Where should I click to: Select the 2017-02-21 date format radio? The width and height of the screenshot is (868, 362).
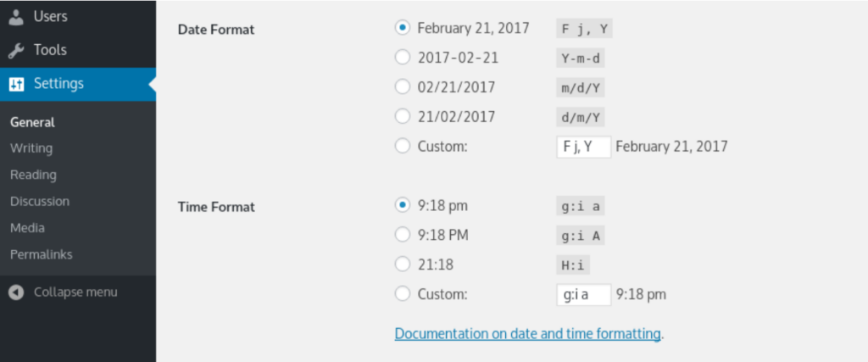click(x=403, y=58)
